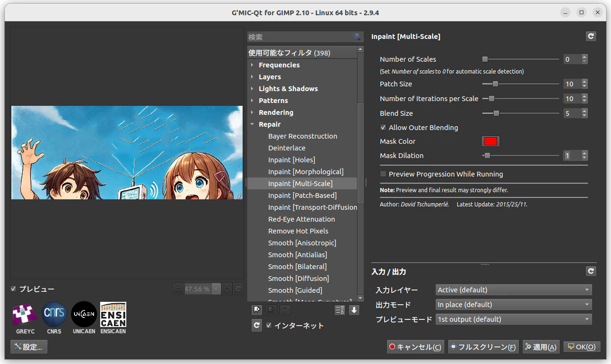Reset the input/output settings

(x=591, y=271)
